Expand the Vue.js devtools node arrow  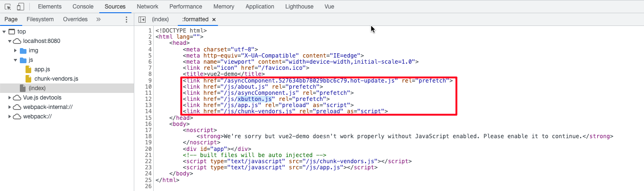(9, 98)
